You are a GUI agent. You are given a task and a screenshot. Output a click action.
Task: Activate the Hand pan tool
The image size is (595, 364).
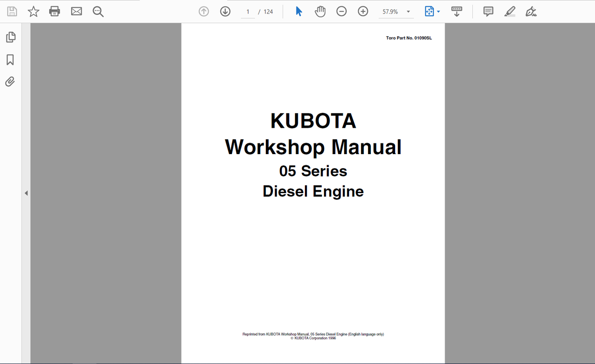(320, 12)
